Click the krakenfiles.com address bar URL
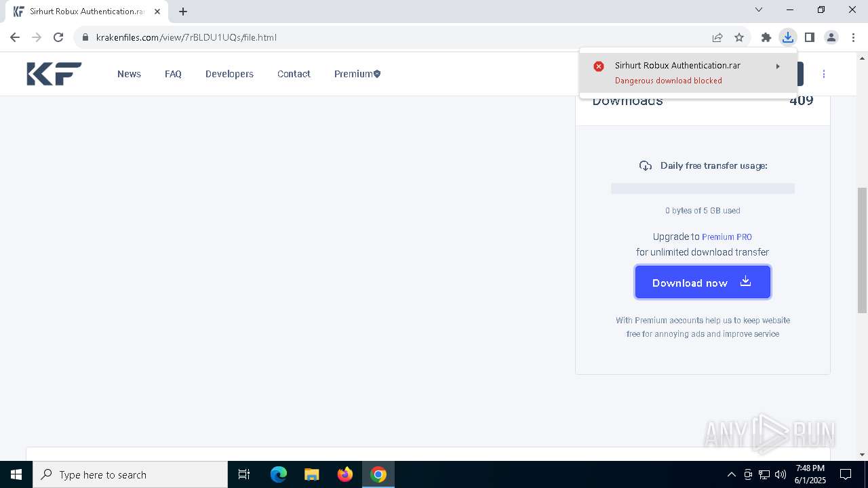 point(186,37)
